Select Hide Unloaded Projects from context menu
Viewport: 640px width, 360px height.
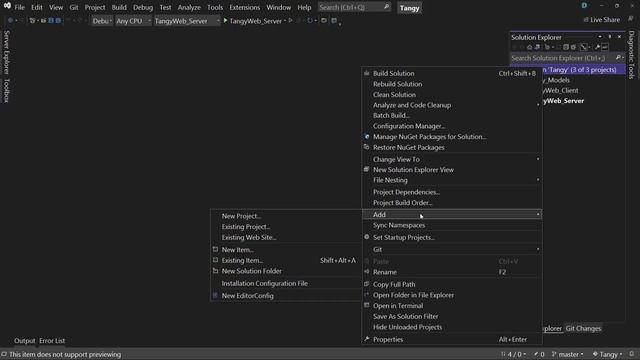[452, 327]
